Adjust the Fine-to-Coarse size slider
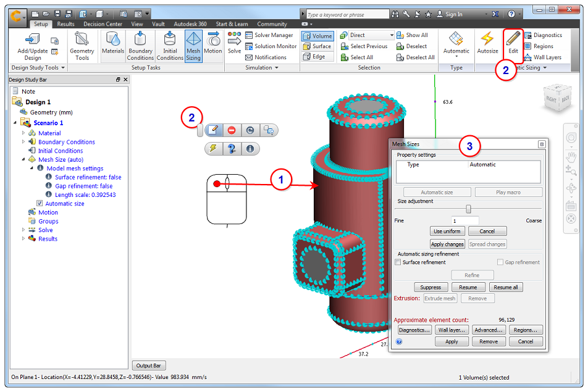 [468, 209]
